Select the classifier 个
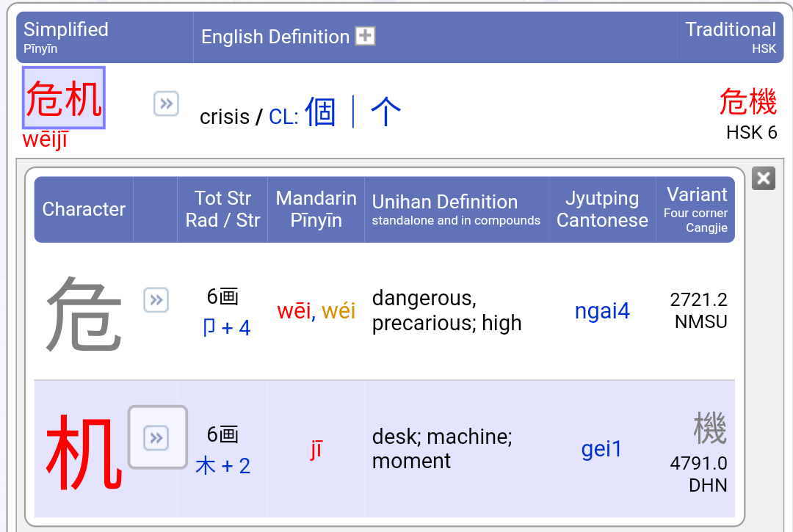Screen dimensions: 793x532 [x=385, y=112]
